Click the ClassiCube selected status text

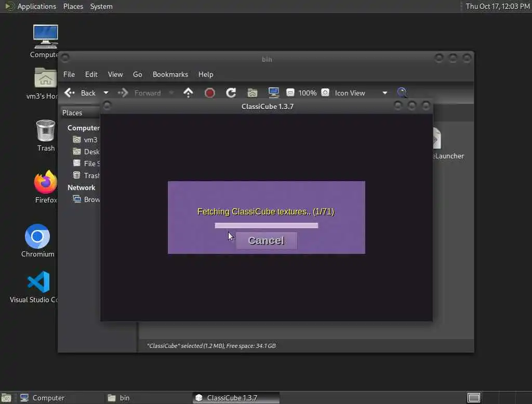pyautogui.click(x=211, y=346)
